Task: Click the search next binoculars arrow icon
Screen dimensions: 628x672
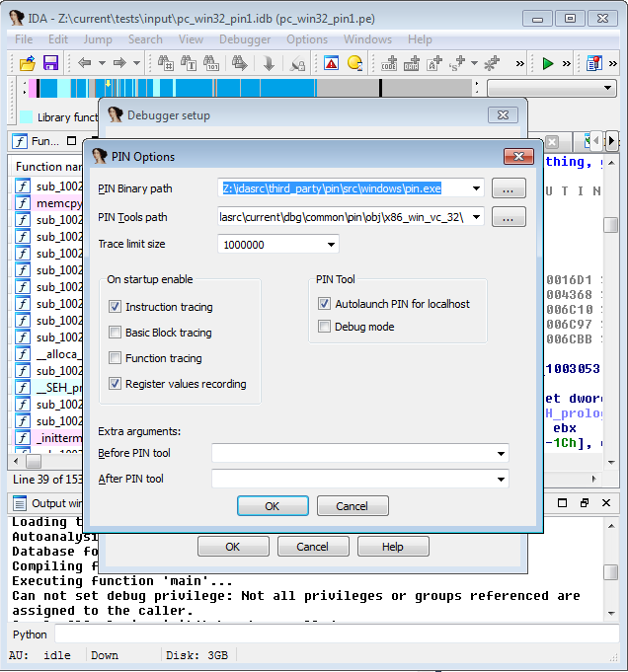Action: tap(239, 63)
